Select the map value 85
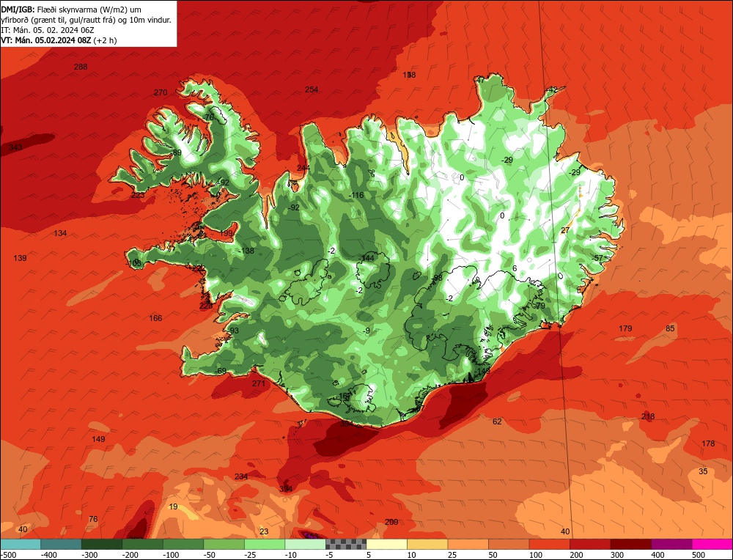This screenshot has width=733, height=560. [x=671, y=328]
